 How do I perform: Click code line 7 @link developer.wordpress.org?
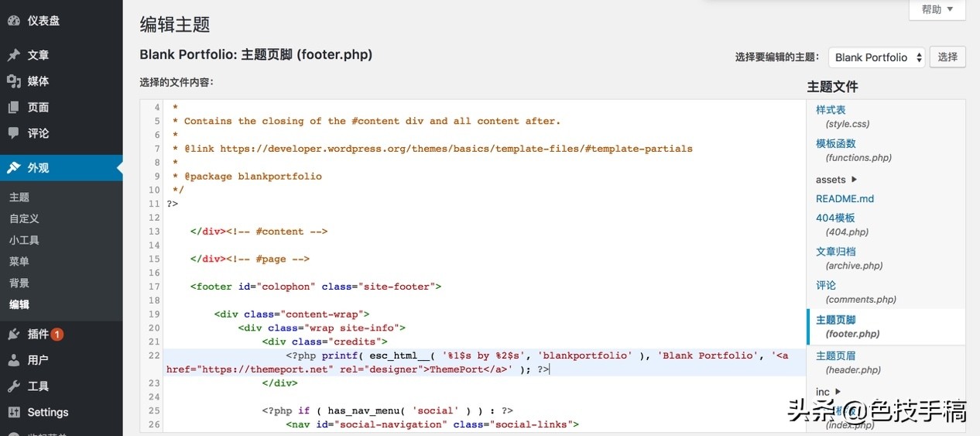[432, 149]
